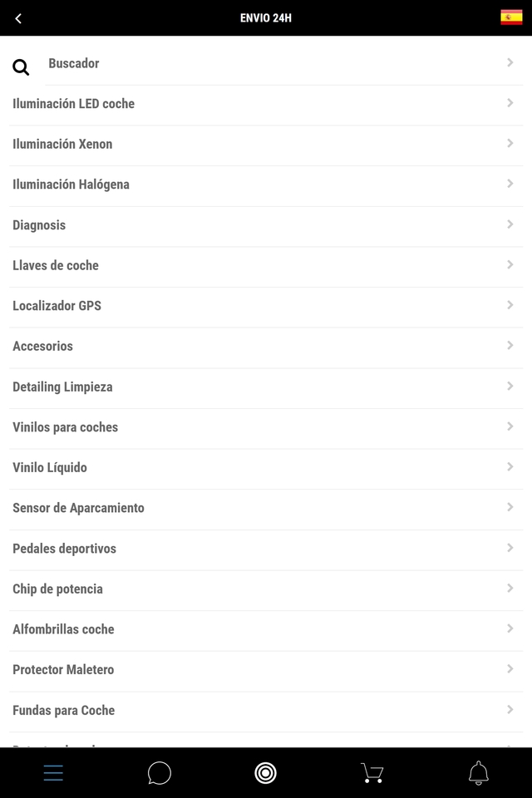Select the Accesorios category
Viewport: 532px width, 798px height.
click(x=266, y=346)
